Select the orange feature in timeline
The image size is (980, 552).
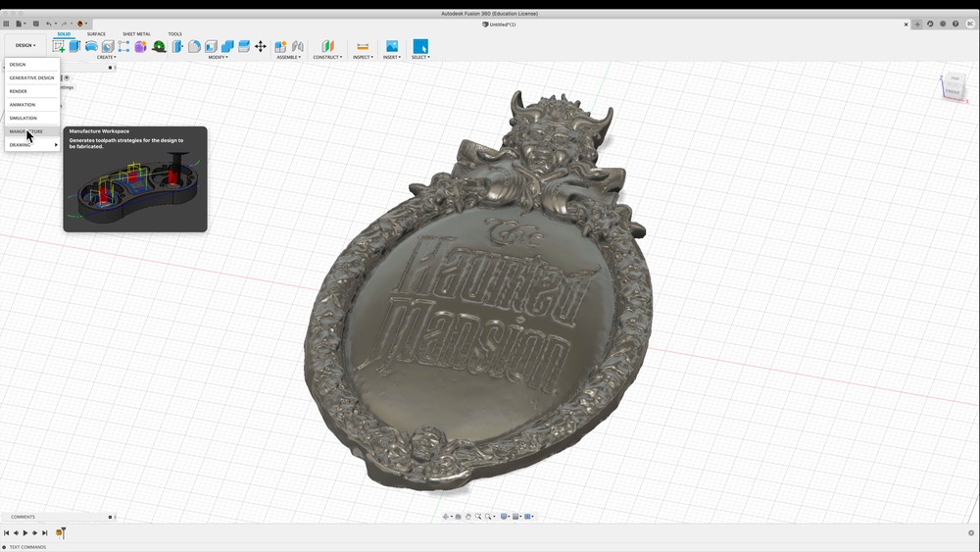(x=60, y=533)
